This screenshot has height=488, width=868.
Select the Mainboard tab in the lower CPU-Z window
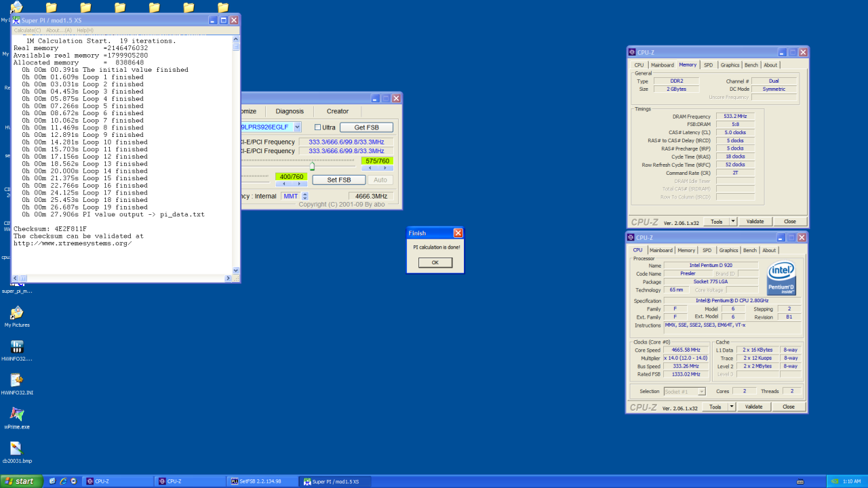coord(661,250)
